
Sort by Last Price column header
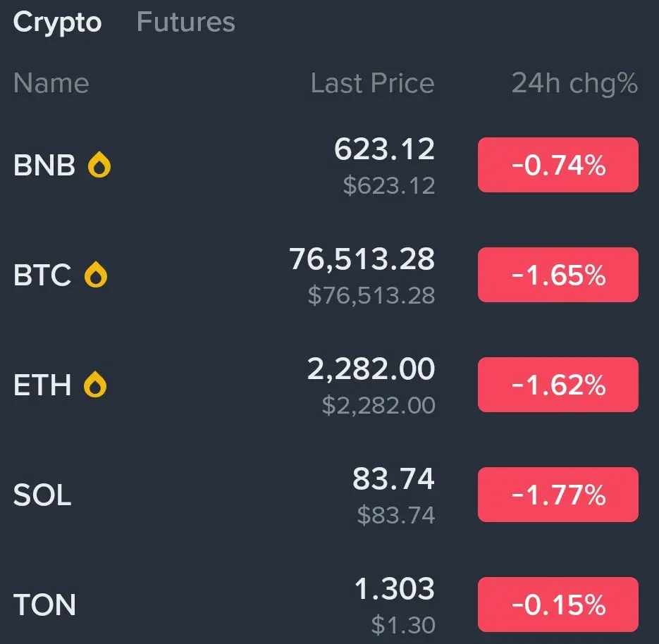tap(372, 83)
